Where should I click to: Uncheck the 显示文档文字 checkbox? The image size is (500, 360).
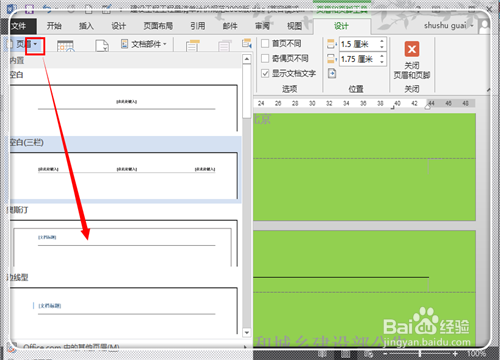point(265,73)
